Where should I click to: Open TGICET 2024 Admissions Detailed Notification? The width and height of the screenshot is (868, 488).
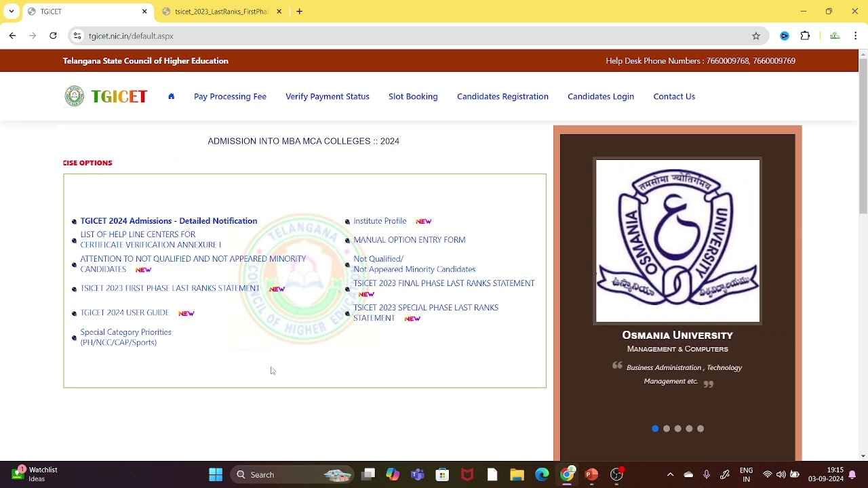(169, 221)
